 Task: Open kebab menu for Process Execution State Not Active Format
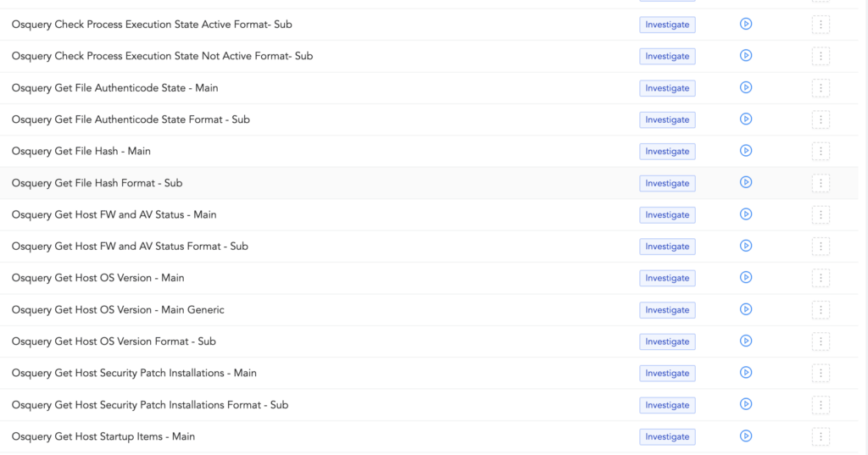[x=820, y=56]
